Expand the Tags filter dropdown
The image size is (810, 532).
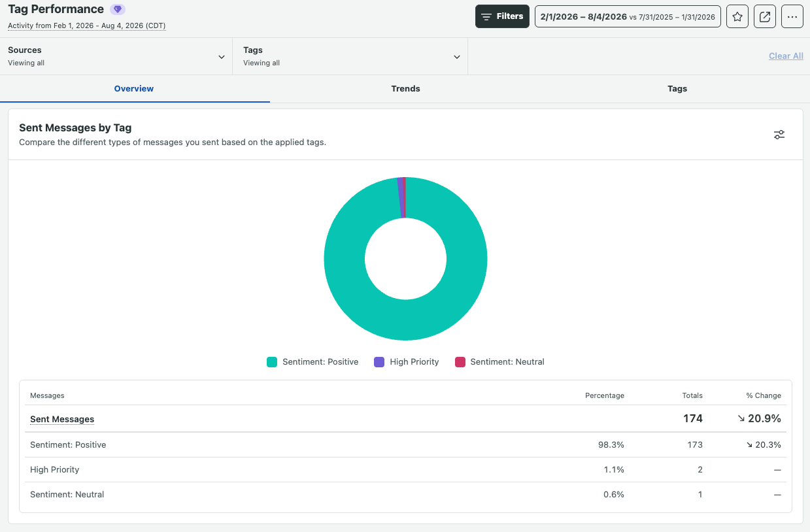[x=350, y=56]
